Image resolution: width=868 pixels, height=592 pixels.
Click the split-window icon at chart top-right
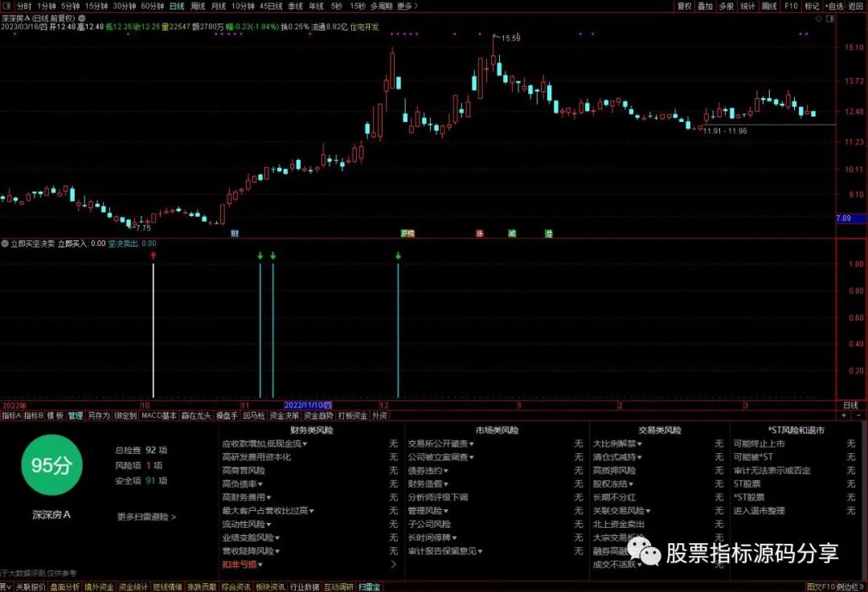(829, 18)
